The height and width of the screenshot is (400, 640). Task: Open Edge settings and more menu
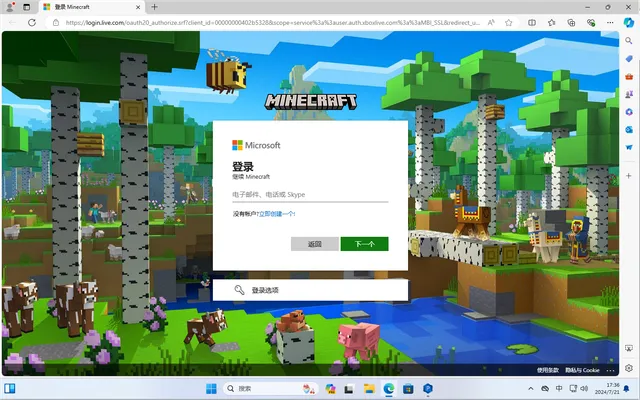click(610, 22)
